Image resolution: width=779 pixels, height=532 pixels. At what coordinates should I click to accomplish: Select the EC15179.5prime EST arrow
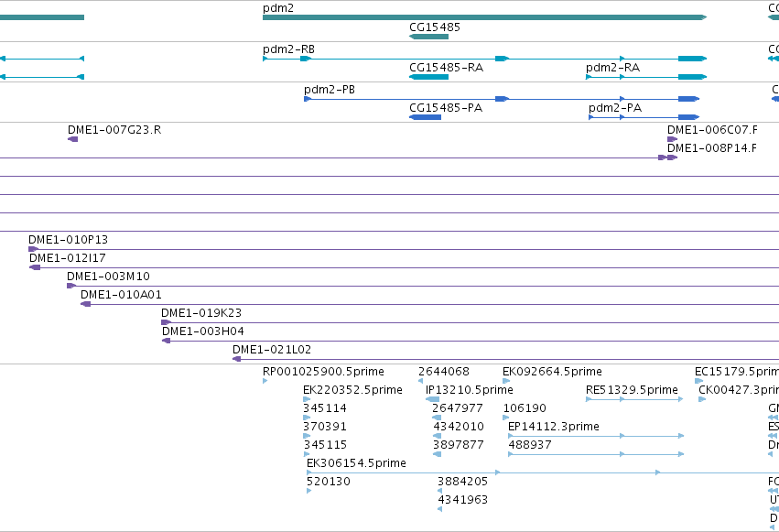tap(698, 381)
